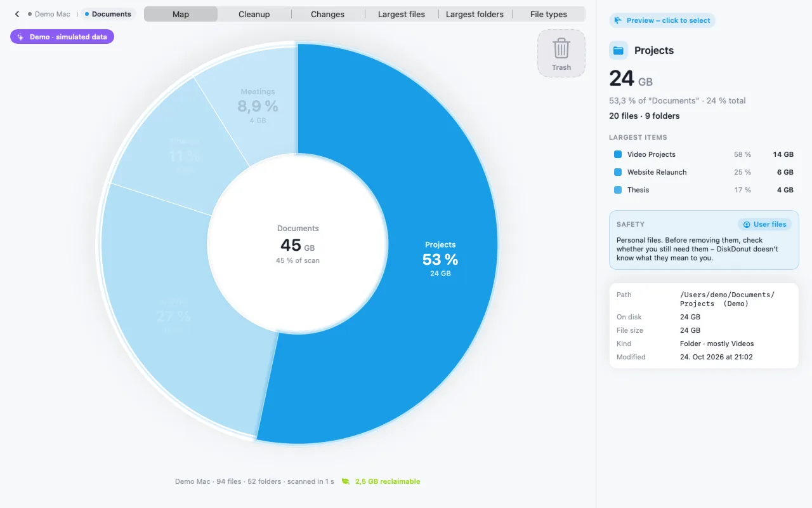This screenshot has height=508, width=812.
Task: Click the Thesis color square
Action: [618, 190]
